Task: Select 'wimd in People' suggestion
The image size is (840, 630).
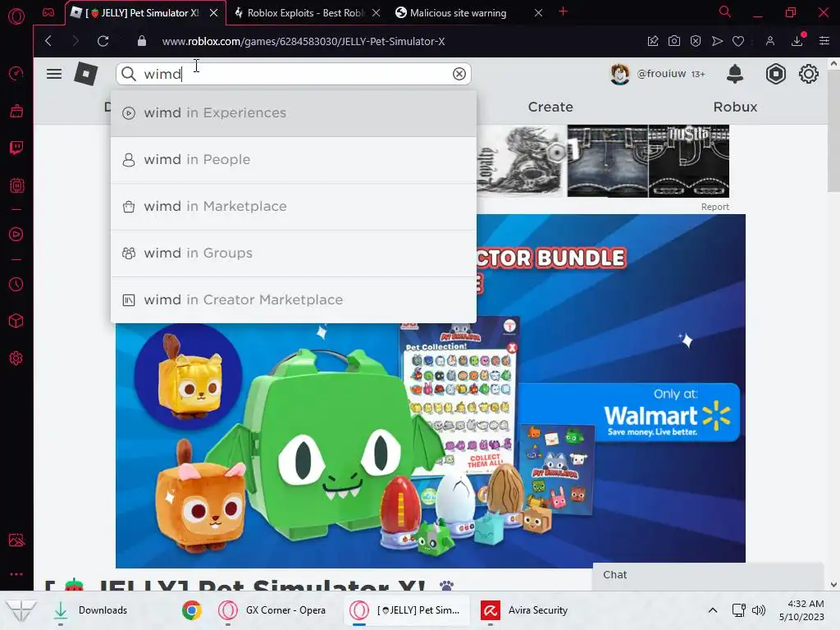Action: 294,160
